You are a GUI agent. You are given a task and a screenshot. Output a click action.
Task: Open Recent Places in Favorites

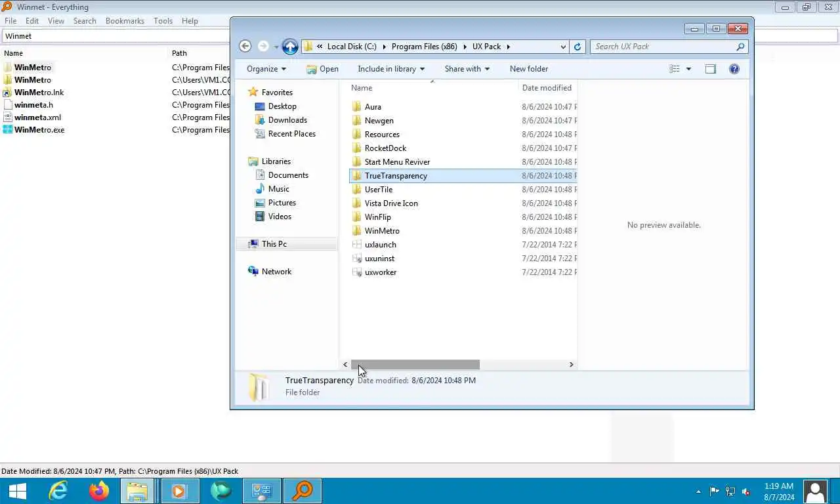[292, 134]
